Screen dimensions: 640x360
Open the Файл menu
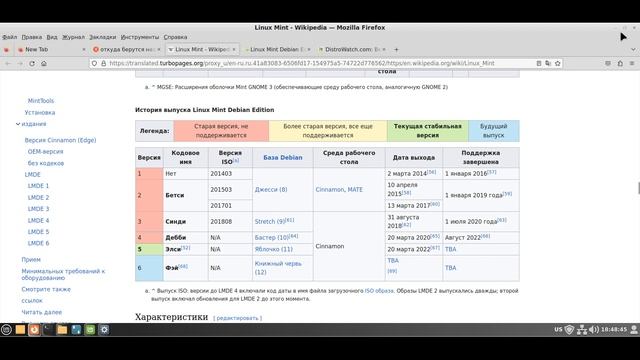(9, 37)
